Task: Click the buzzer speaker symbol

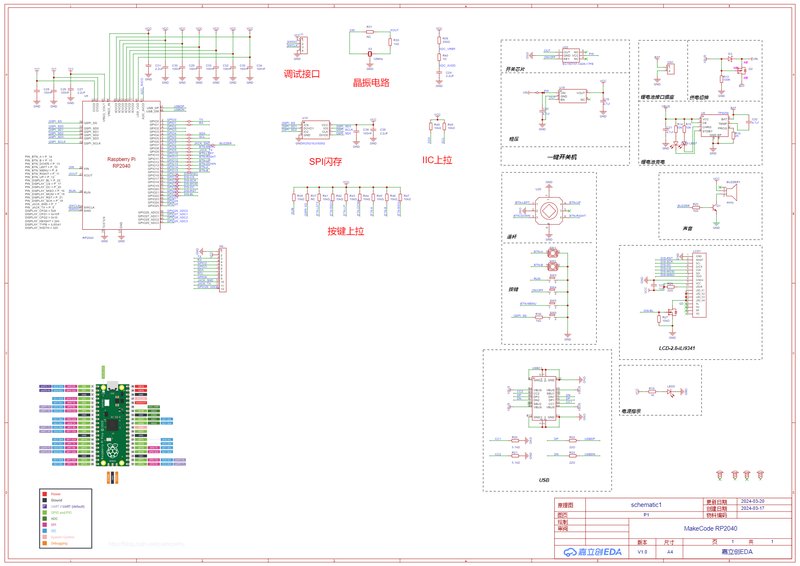Action: click(732, 192)
